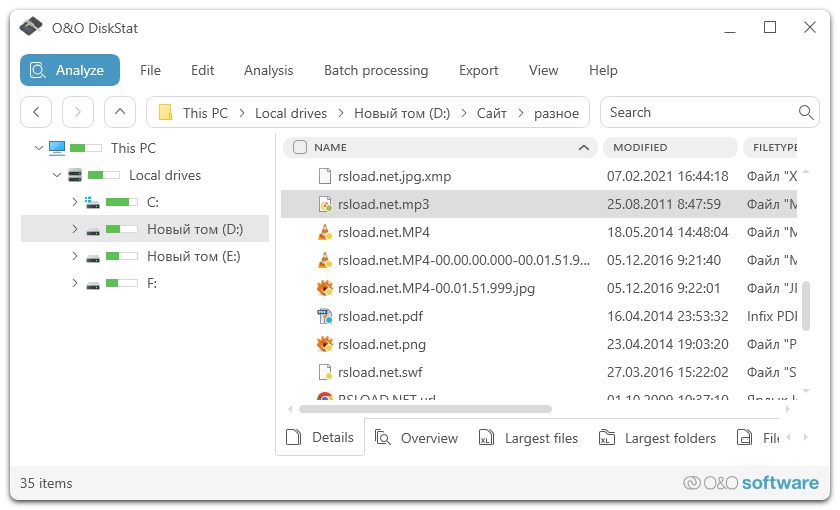Go up one folder level
This screenshot has height=510, width=840.
pos(120,112)
